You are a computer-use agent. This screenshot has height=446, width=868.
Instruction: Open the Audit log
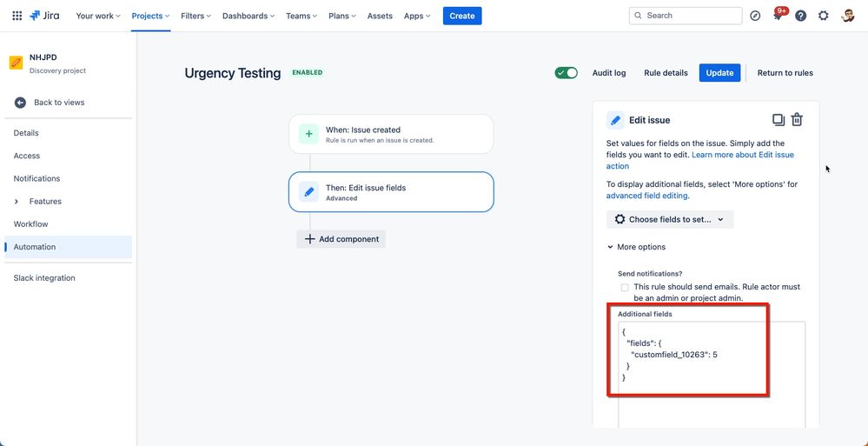tap(609, 72)
